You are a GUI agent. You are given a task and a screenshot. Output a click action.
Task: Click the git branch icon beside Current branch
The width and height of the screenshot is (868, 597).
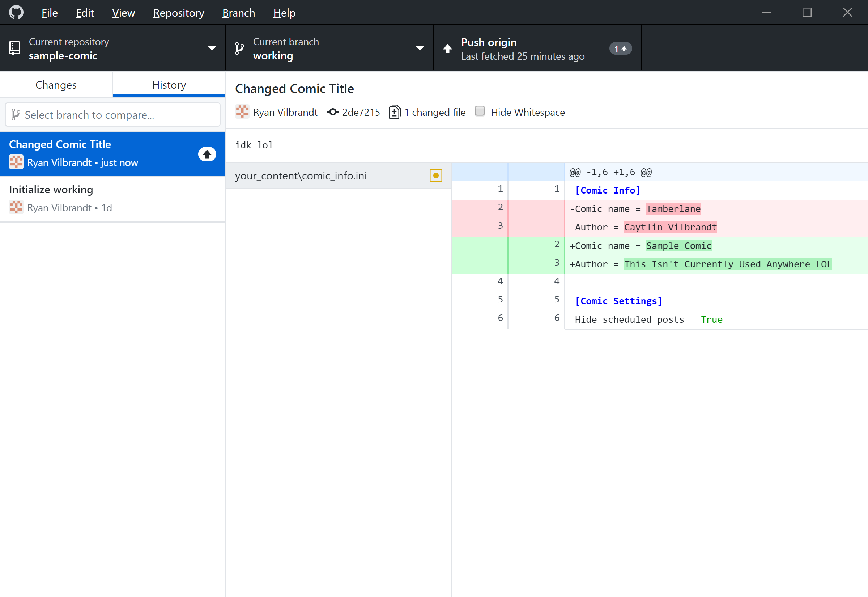pyautogui.click(x=239, y=48)
